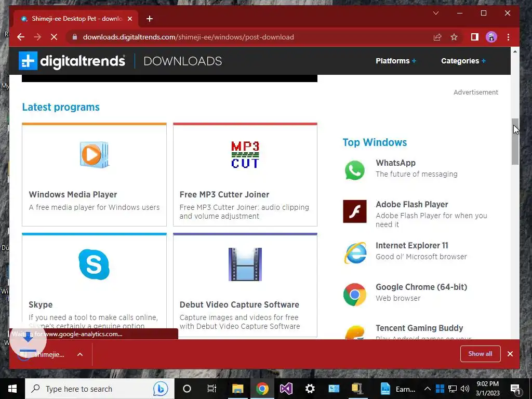Click the taskbar search box
The image size is (532, 399).
[99, 389]
